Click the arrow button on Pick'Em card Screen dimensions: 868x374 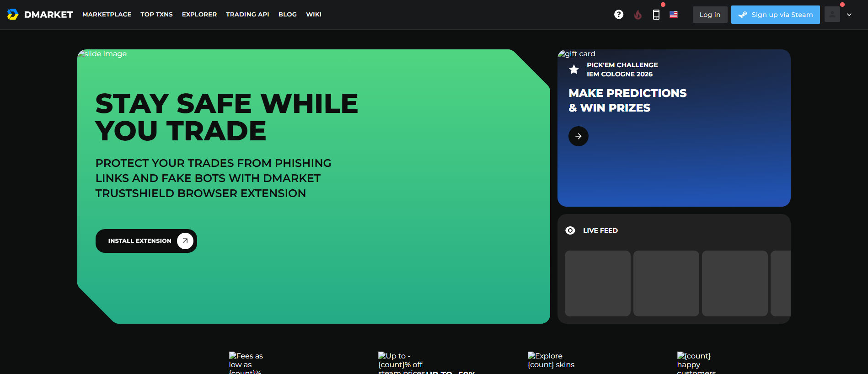click(x=579, y=136)
